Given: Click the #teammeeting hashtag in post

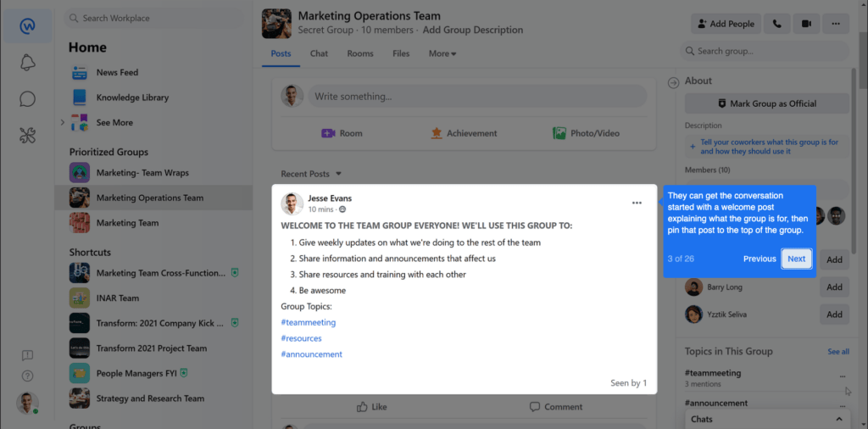Looking at the screenshot, I should pos(309,322).
